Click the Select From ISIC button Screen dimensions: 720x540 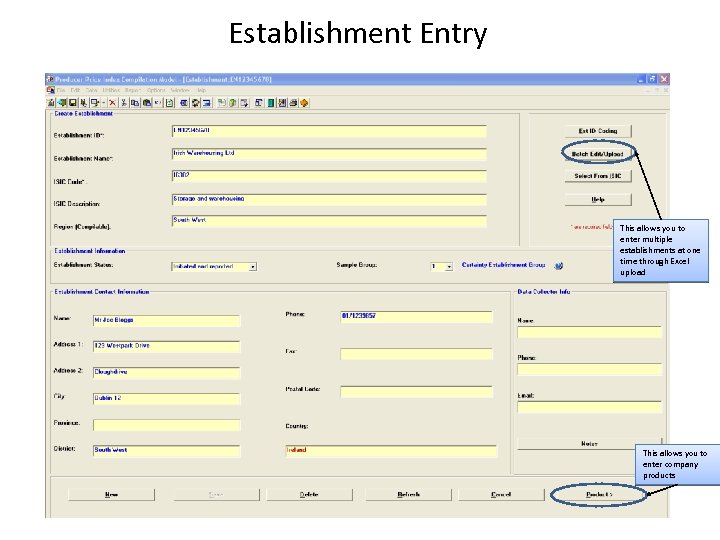click(x=598, y=176)
